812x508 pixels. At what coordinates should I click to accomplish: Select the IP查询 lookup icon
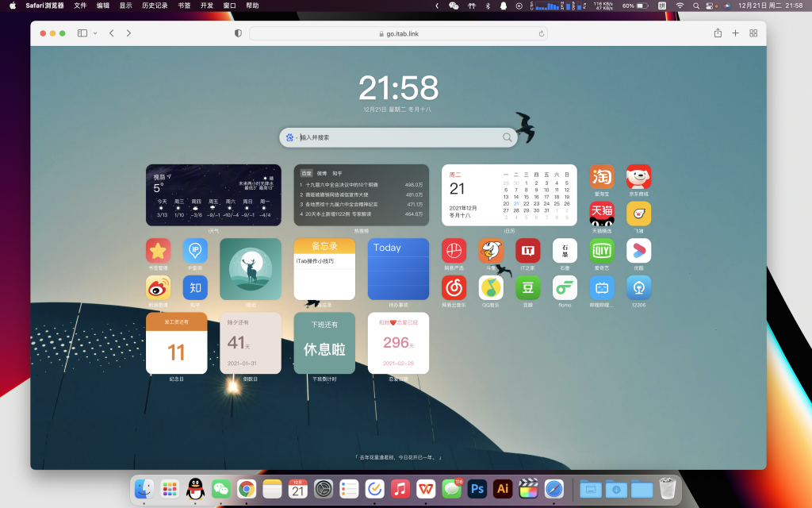click(195, 251)
